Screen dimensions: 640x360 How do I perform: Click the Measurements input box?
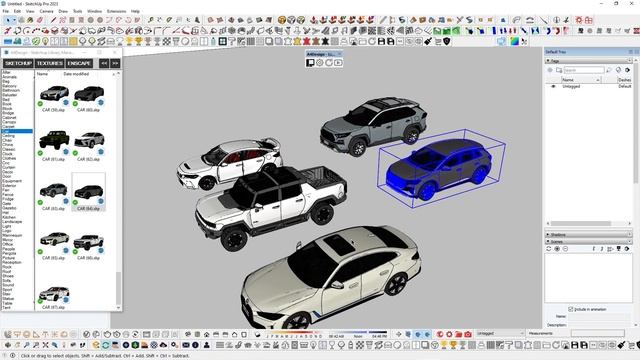[598, 333]
